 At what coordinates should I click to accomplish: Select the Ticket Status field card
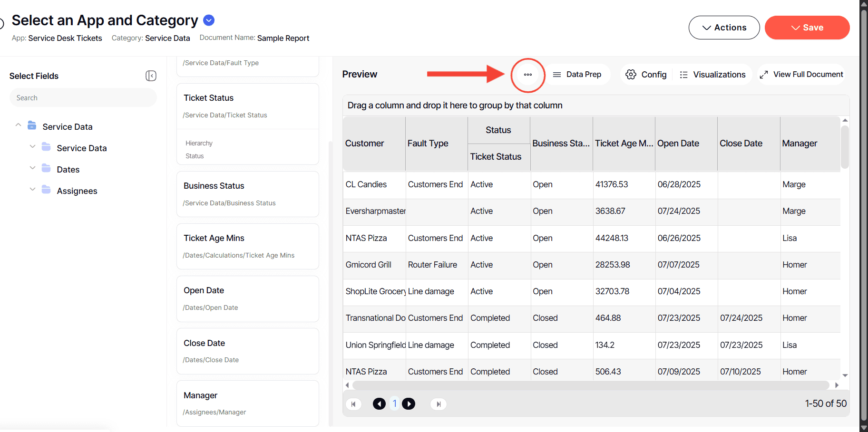point(248,124)
